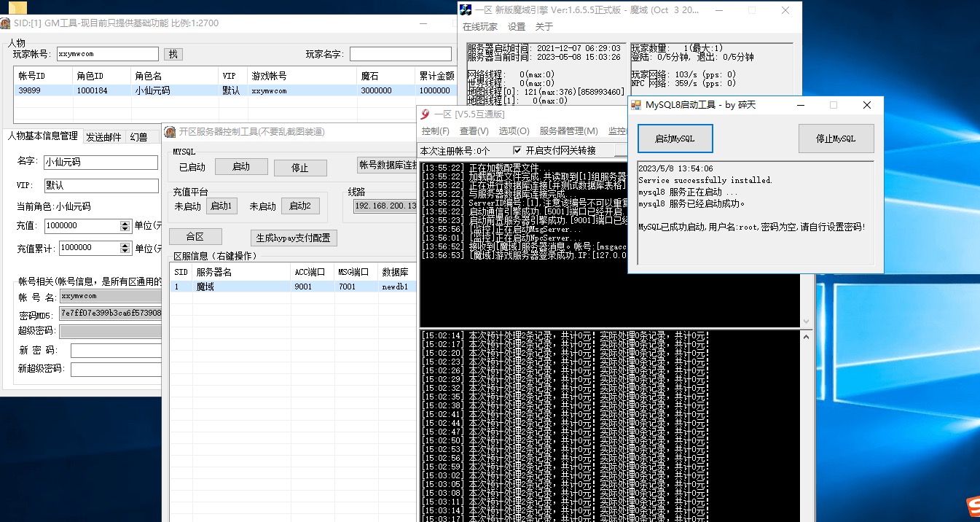Switch to the 发送邮件 tab

point(103,137)
